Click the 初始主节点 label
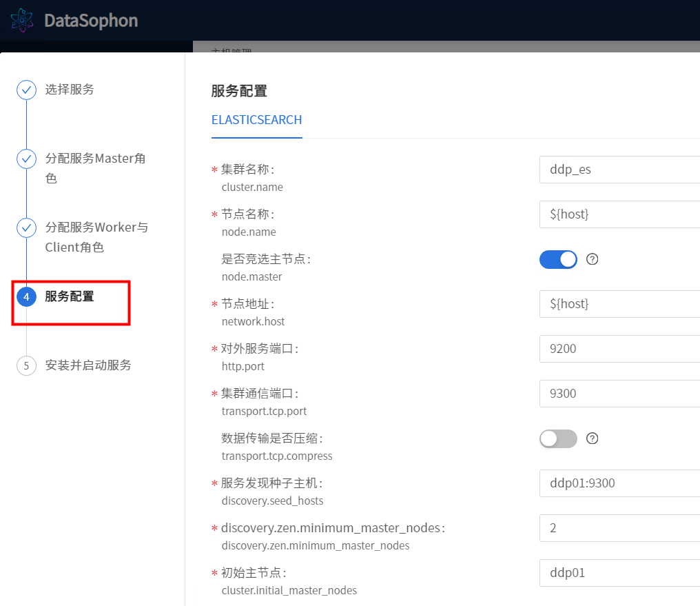 click(x=254, y=572)
